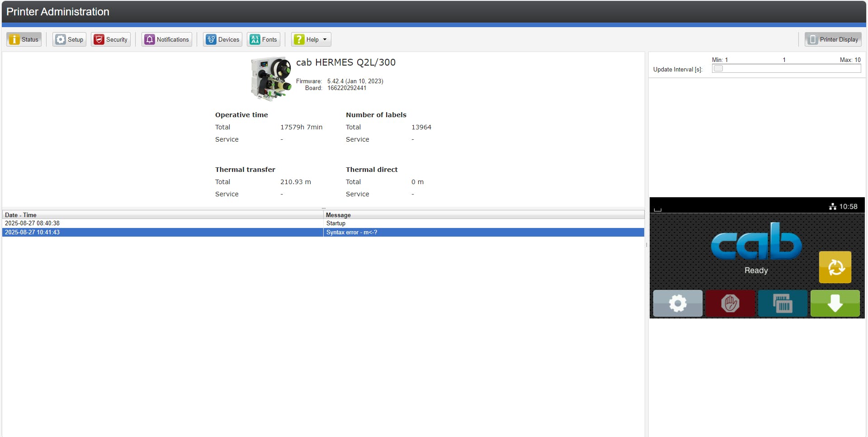
Task: Tap the barcode label print button on display
Action: pos(783,303)
